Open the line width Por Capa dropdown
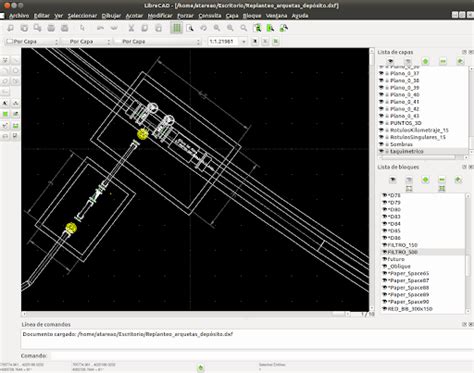The width and height of the screenshot is (474, 373). (x=88, y=42)
